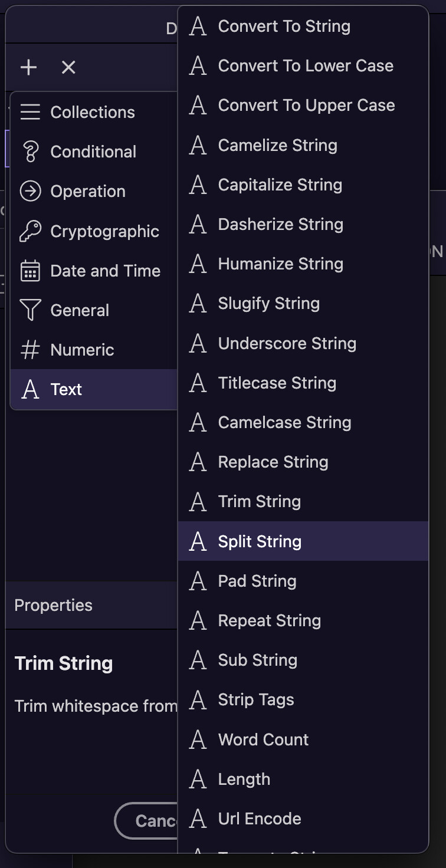Choose Split String from the list
The width and height of the screenshot is (446, 868).
(x=303, y=541)
